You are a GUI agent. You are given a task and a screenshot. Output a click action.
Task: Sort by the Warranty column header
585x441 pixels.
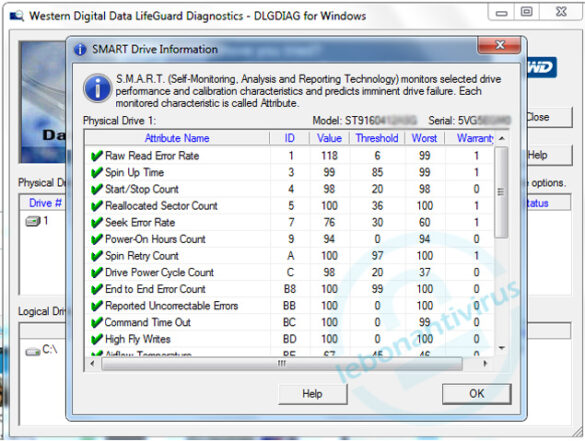(x=470, y=138)
